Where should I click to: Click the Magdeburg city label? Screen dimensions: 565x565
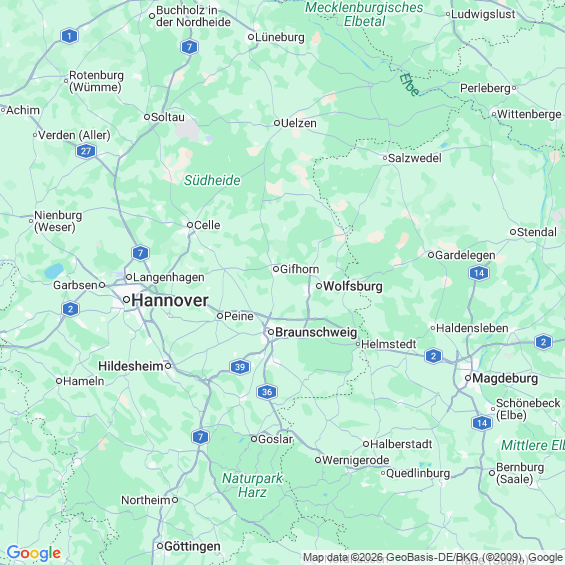click(505, 378)
